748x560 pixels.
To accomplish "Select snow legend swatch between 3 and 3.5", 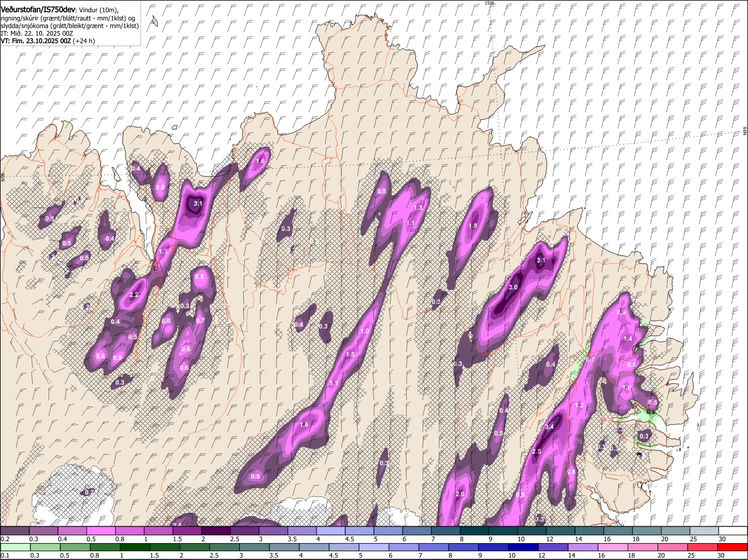I will [x=273, y=531].
